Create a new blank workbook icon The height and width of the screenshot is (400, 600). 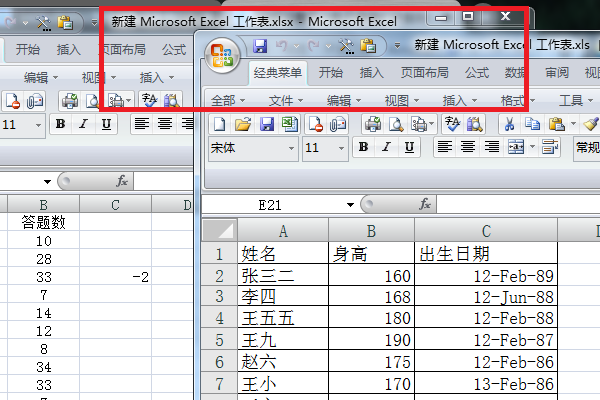pos(220,124)
